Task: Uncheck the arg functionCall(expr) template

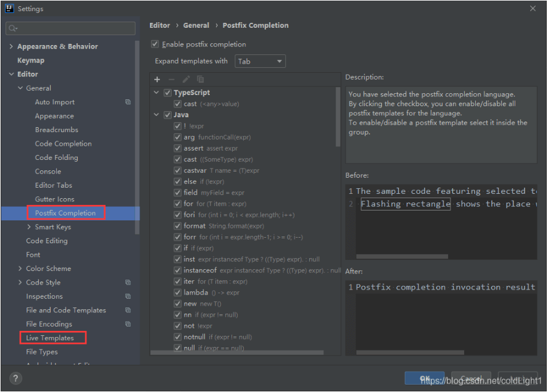Action: coord(178,137)
